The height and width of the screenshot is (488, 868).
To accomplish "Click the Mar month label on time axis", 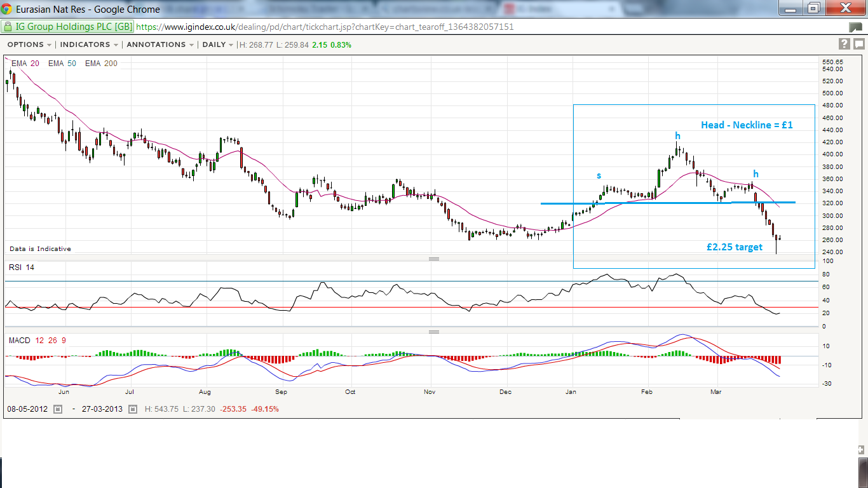I will pos(716,392).
